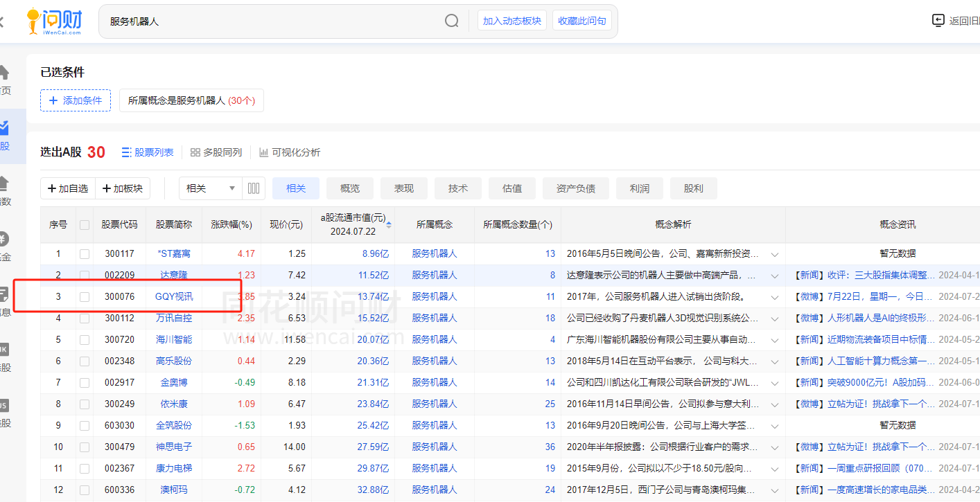Select the 股票列表 list view
This screenshot has width=980, height=502.
click(148, 152)
